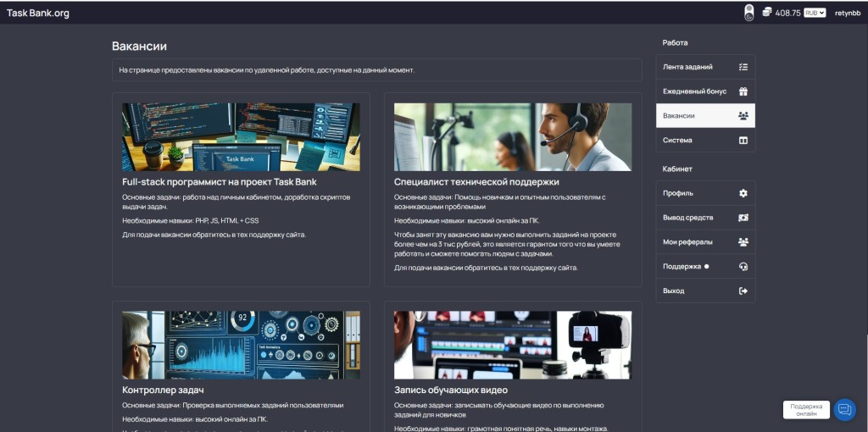Click the headset icon next to Поддержка

click(743, 266)
